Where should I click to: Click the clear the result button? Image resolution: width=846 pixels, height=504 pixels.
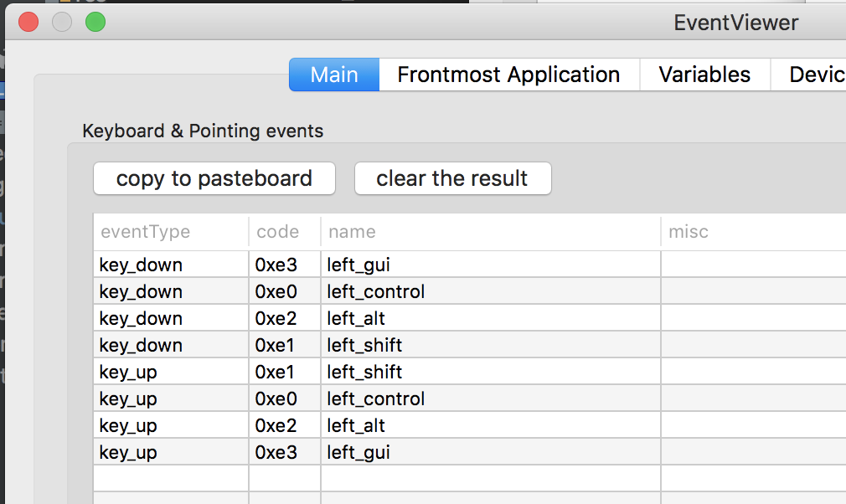click(x=452, y=178)
